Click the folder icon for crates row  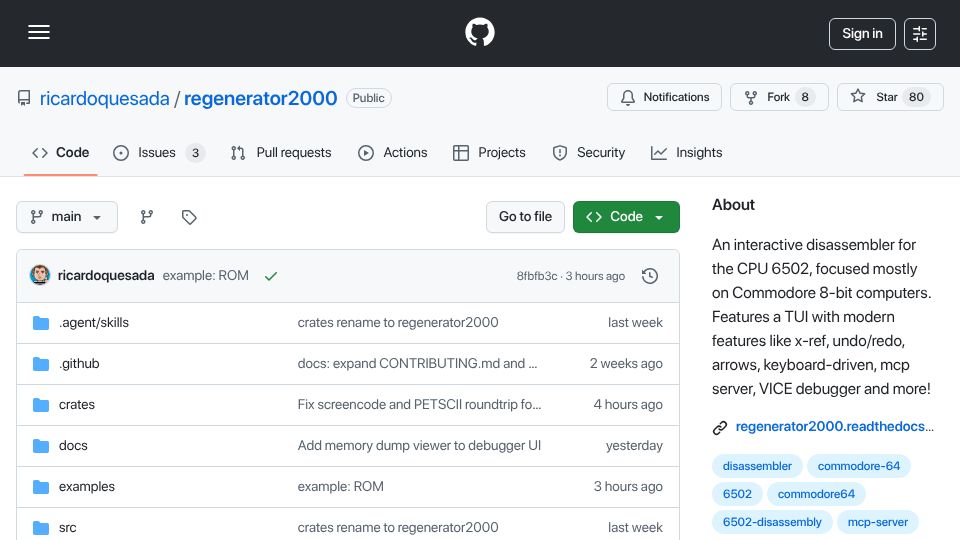pos(41,405)
